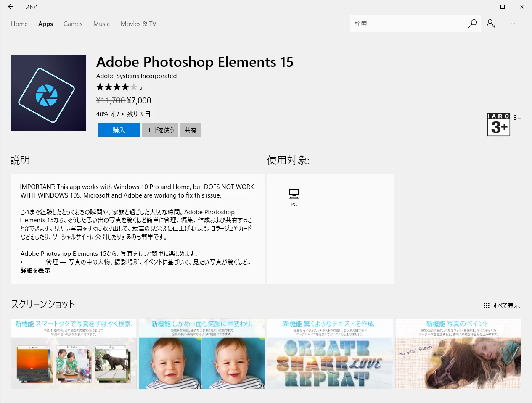Click すべて表示 to view all screenshots

(x=506, y=306)
